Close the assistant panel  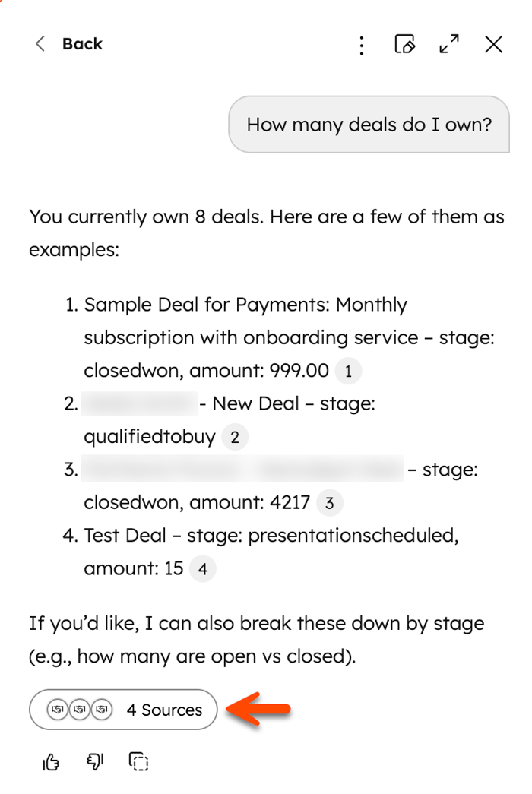(493, 44)
